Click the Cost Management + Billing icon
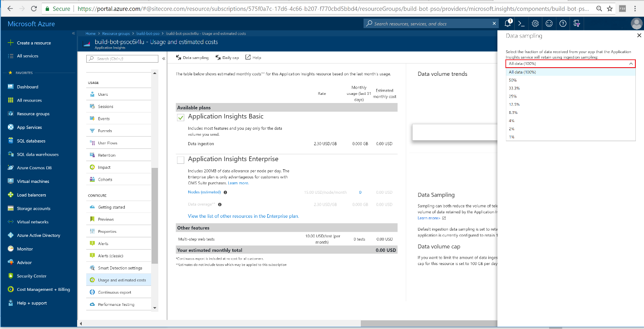Viewport: 644px width, 329px height. tap(11, 290)
